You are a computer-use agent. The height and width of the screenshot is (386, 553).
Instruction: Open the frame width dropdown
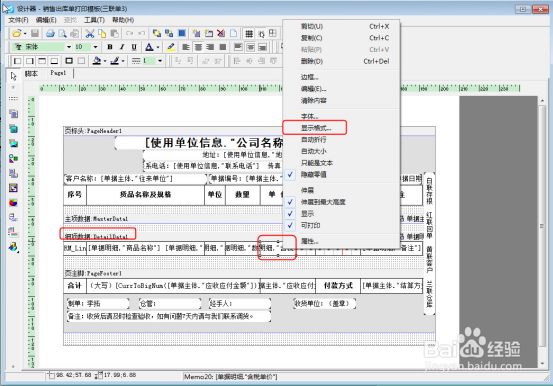pos(160,61)
